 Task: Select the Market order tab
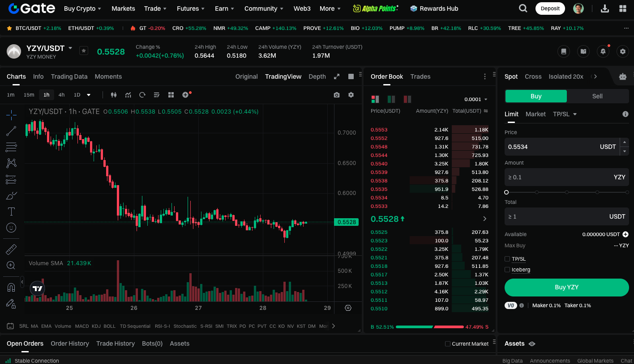[x=535, y=114]
